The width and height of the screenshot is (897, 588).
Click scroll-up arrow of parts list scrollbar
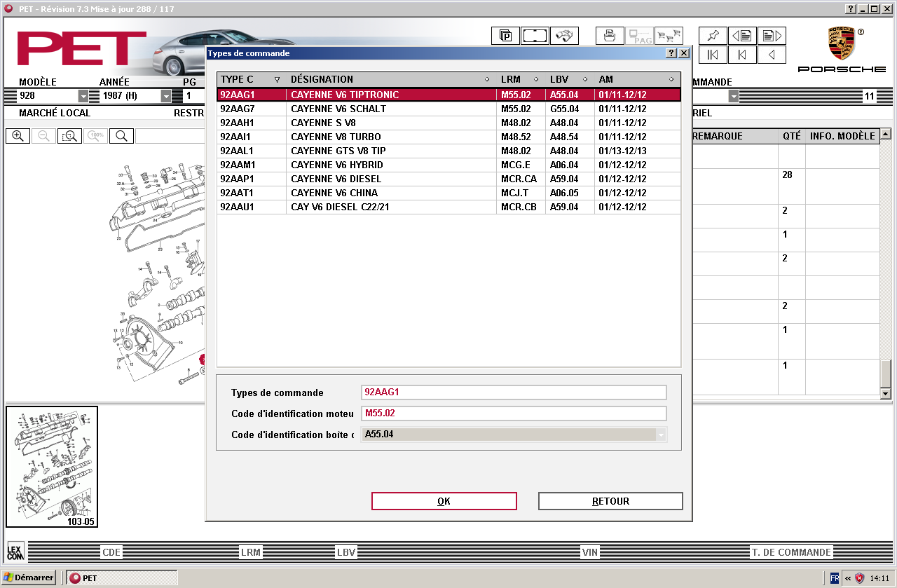(x=886, y=134)
